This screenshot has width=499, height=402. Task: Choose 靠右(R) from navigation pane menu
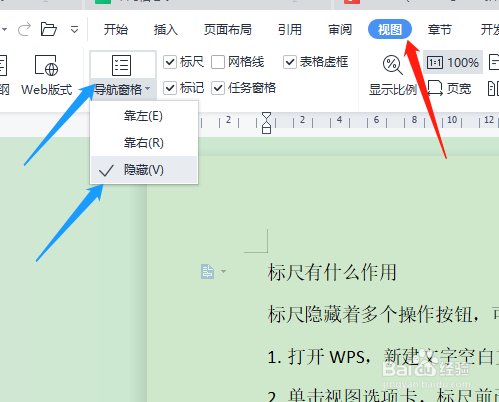click(144, 143)
